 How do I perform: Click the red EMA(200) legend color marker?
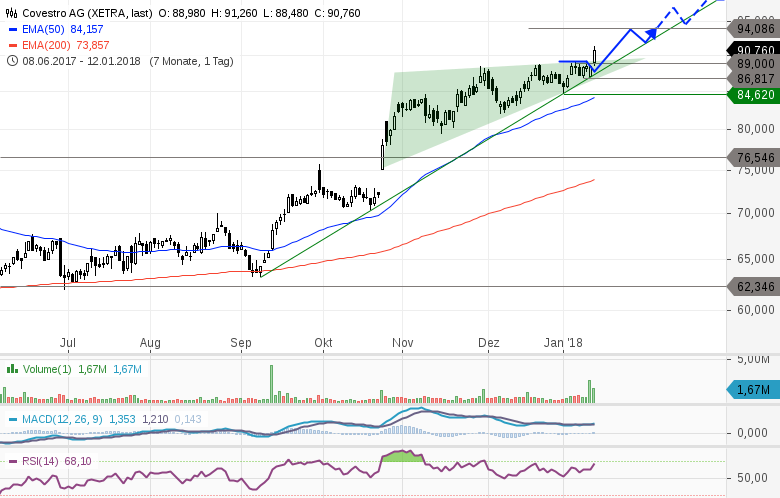click(13, 45)
